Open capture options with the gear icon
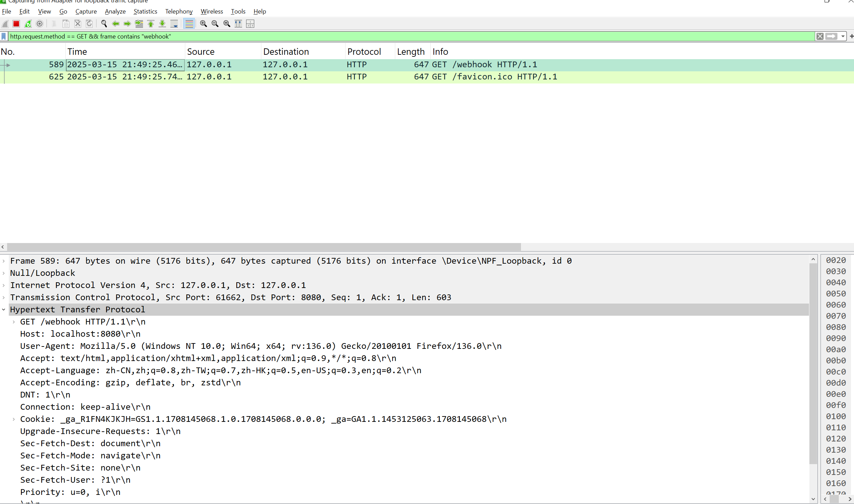The width and height of the screenshot is (854, 504). [40, 23]
